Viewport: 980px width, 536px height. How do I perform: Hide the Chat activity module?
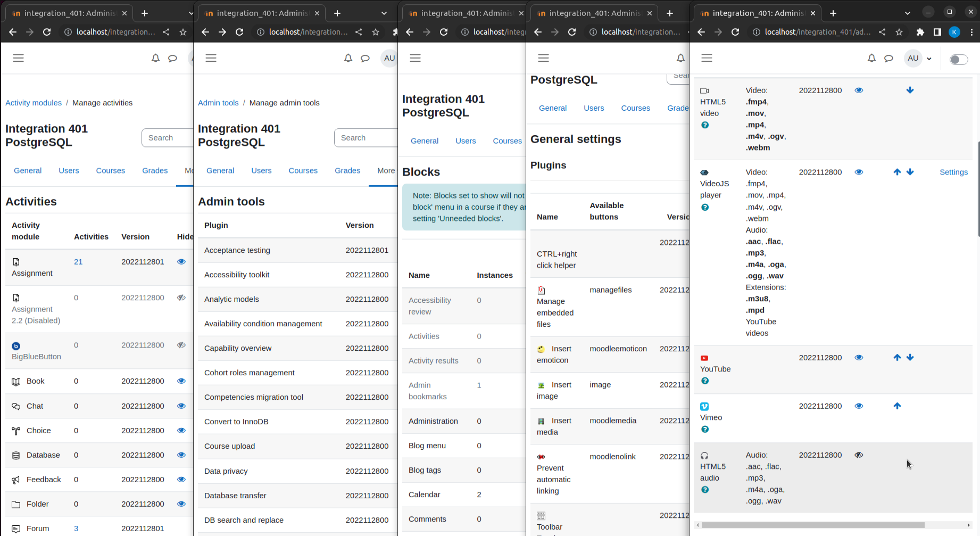coord(181,406)
